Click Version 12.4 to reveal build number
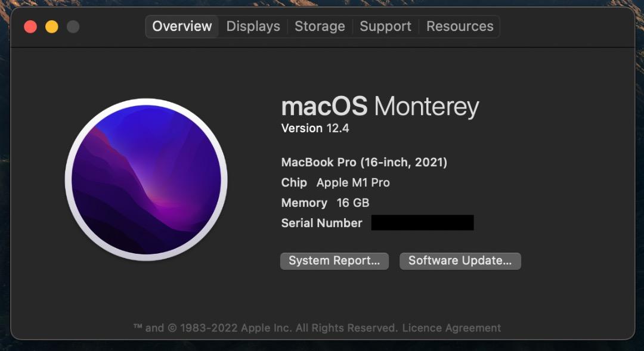Viewport: 644px width, 351px height. tap(315, 128)
